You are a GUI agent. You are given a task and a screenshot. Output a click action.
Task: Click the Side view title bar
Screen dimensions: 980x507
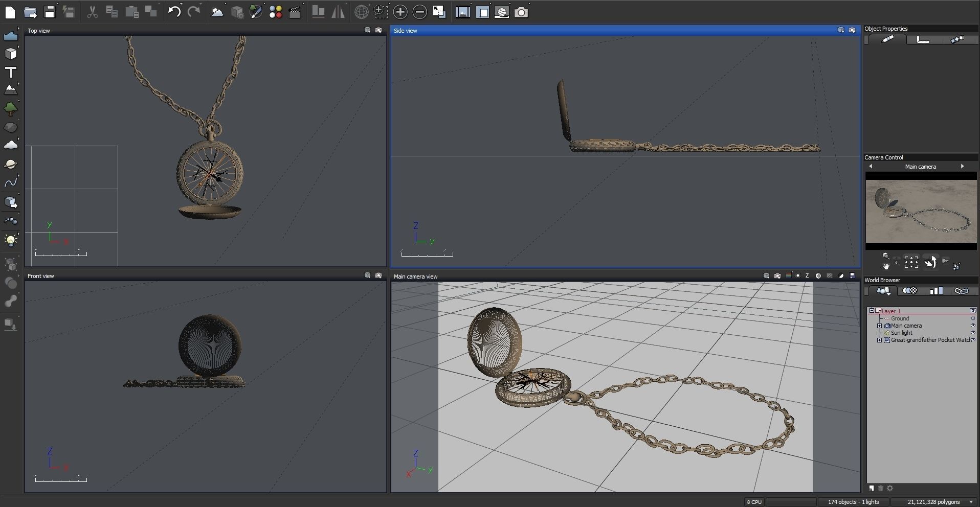pos(625,31)
